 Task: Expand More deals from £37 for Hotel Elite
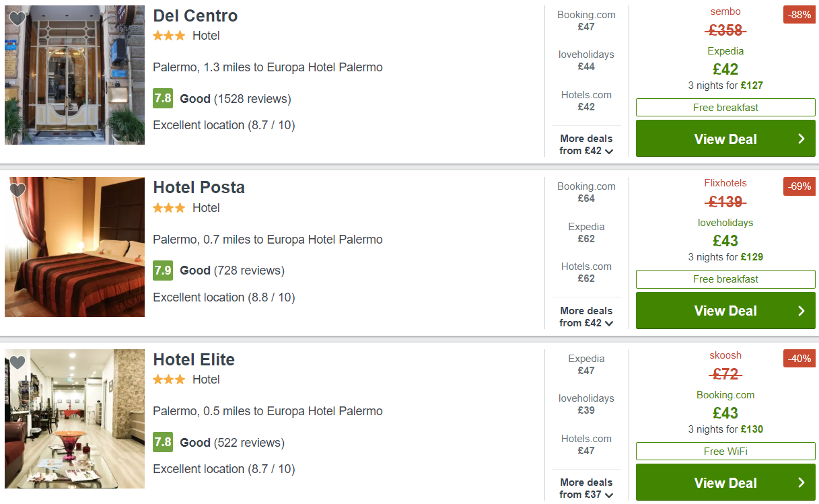586,489
